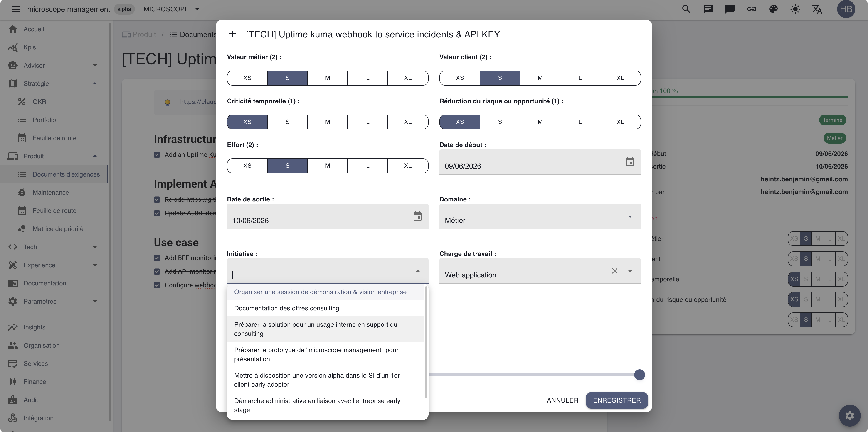Open the Domaine dropdown
This screenshot has width=868, height=432.
pos(540,216)
